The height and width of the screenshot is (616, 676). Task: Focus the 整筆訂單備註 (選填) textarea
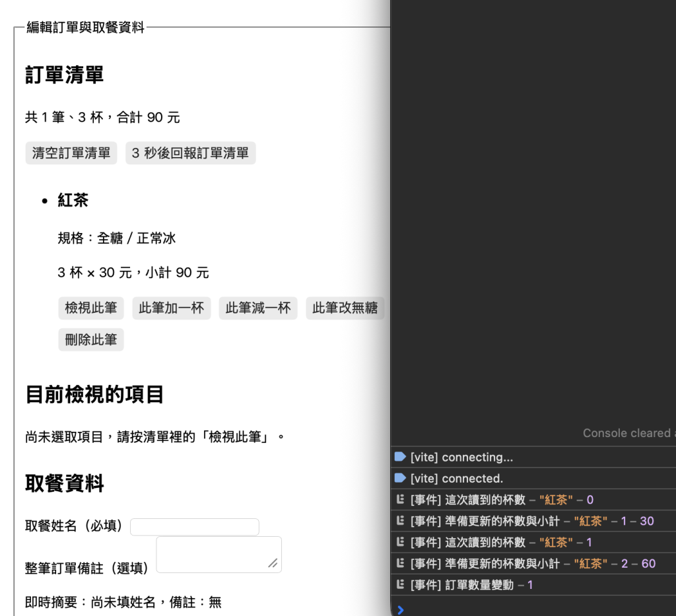coord(219,555)
